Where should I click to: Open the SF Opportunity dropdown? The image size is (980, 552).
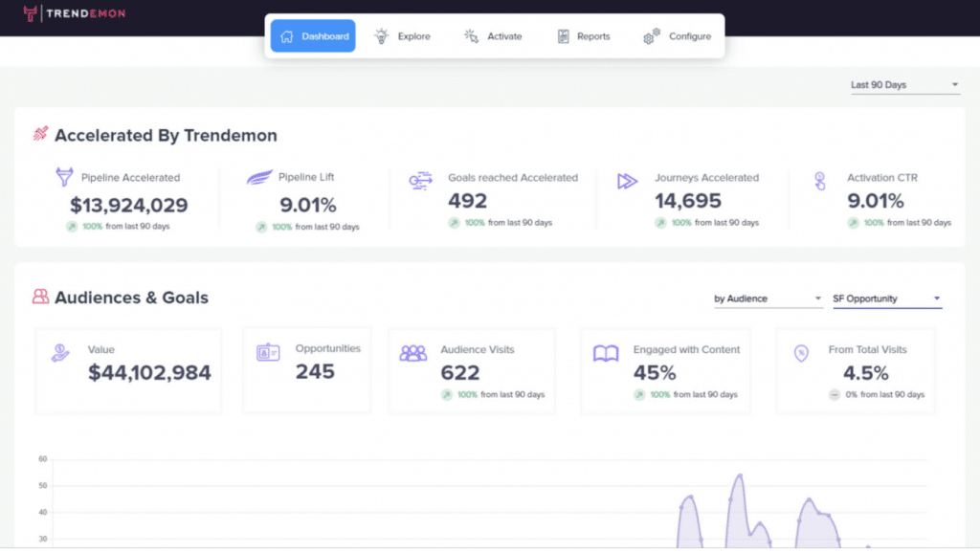[x=886, y=299]
